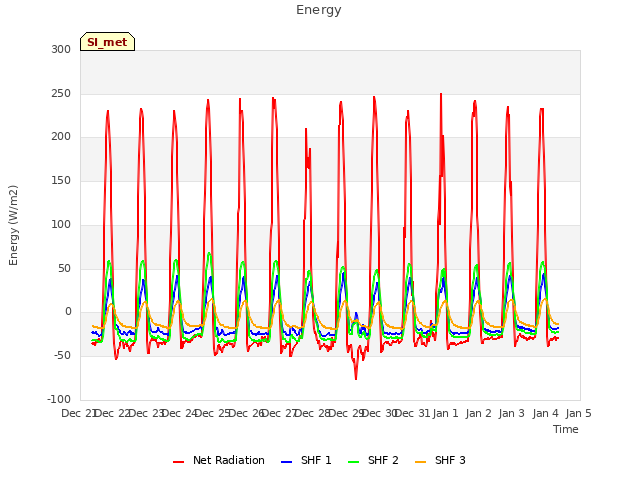Click the Jan 5 x-axis label
The width and height of the screenshot is (640, 480).
(578, 413)
